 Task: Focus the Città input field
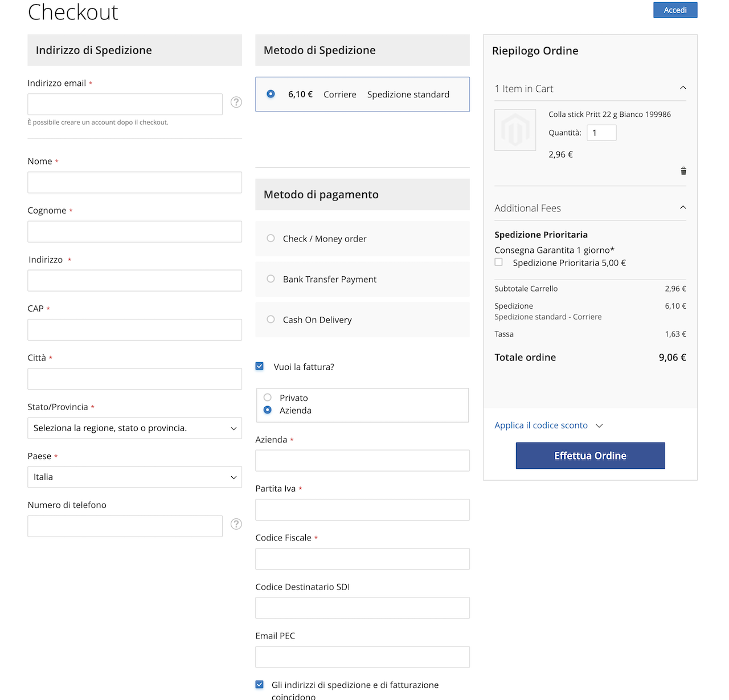click(134, 379)
